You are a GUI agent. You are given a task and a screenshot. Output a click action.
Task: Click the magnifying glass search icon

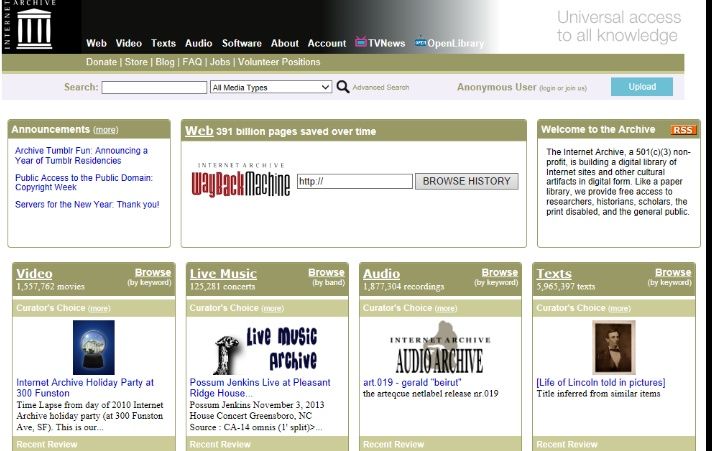point(343,87)
